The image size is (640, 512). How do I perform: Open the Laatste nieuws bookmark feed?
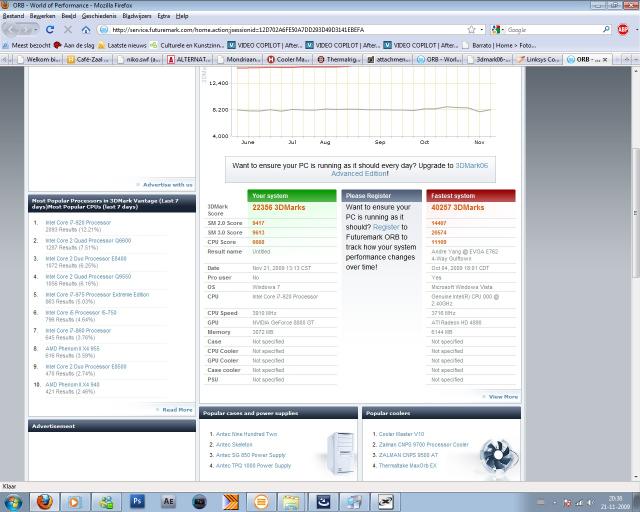(122, 45)
